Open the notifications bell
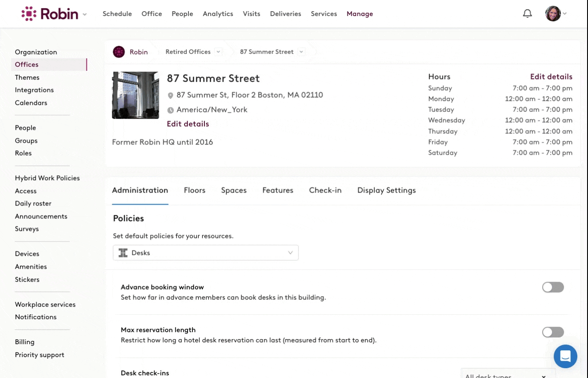This screenshot has height=378, width=588. (527, 14)
